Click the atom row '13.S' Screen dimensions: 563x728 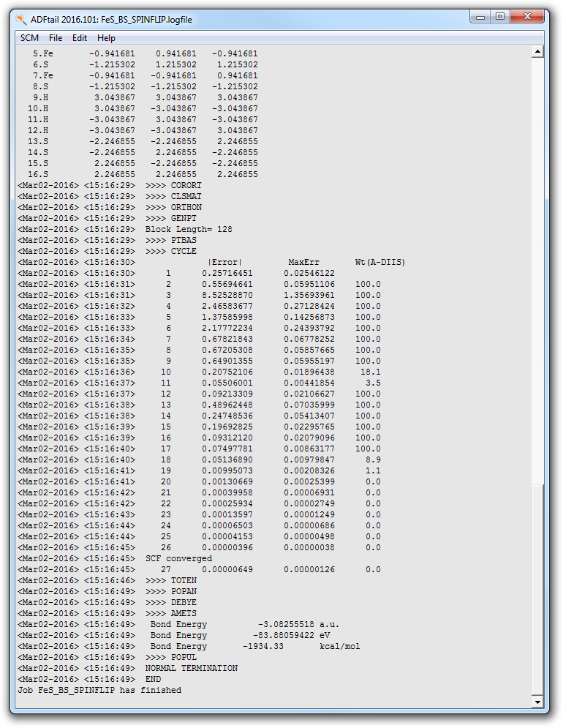(x=143, y=142)
